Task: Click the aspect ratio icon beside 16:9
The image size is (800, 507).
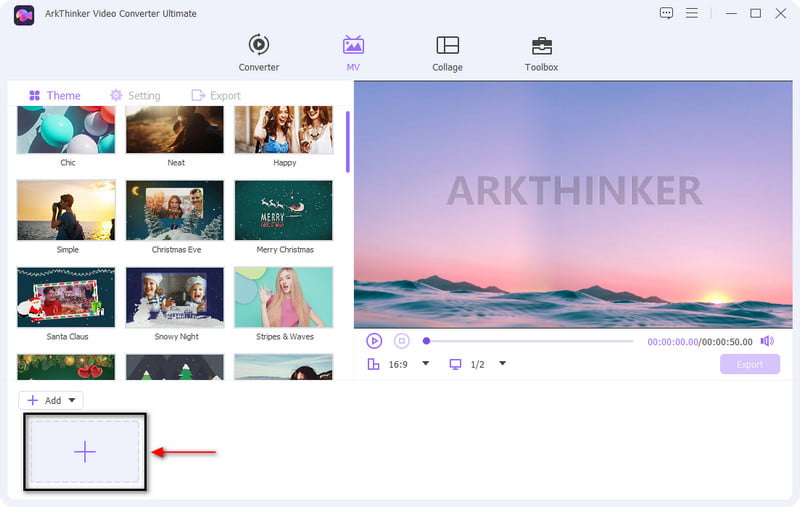Action: point(373,364)
